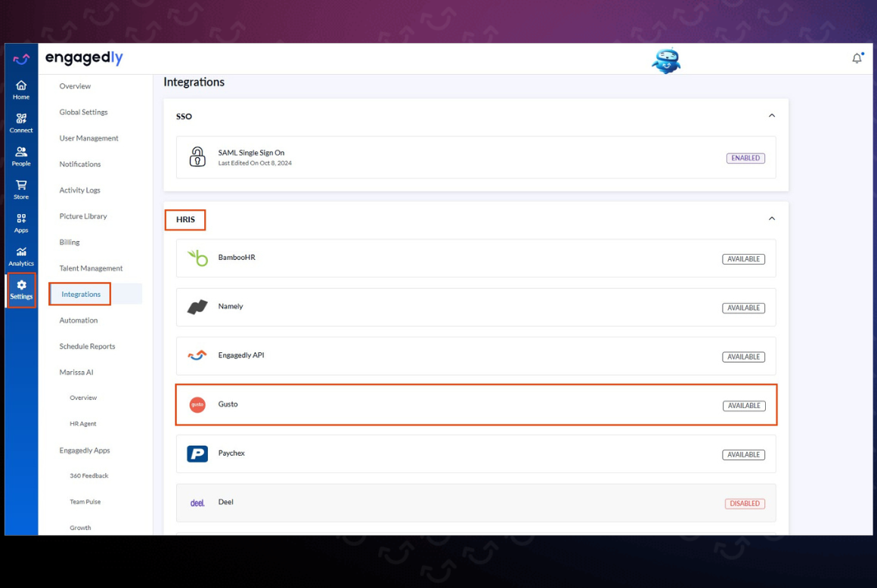
Task: Click AVAILABLE badge for Namely
Action: 743,308
